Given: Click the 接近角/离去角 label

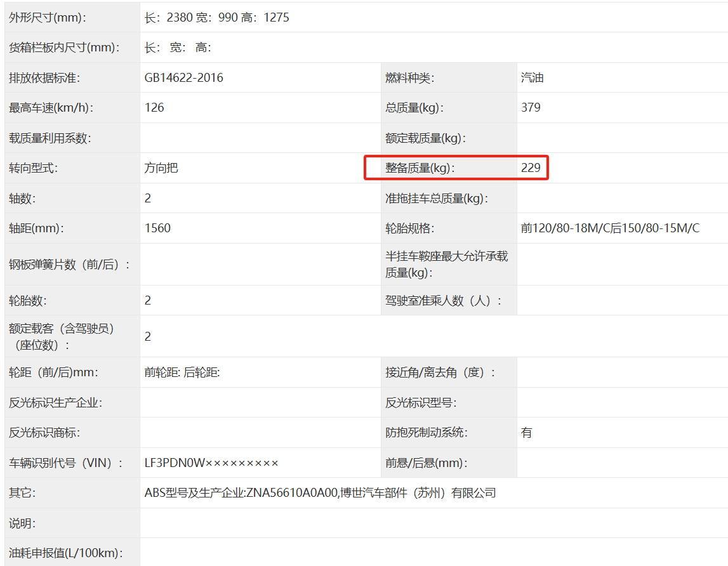Looking at the screenshot, I should [x=440, y=373].
